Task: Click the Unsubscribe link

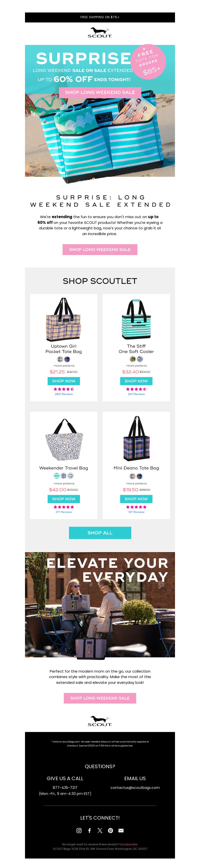Action: pyautogui.click(x=128, y=844)
